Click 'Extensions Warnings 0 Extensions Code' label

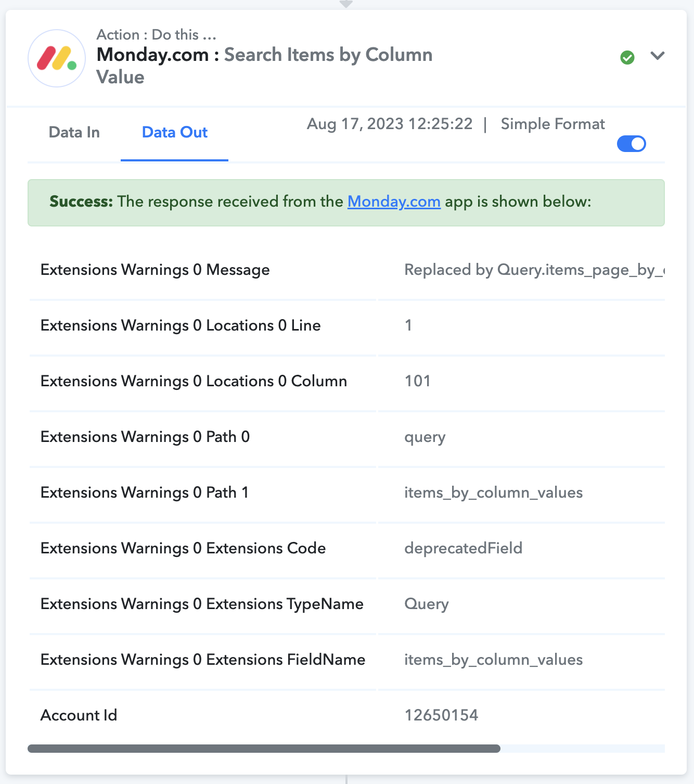[183, 548]
